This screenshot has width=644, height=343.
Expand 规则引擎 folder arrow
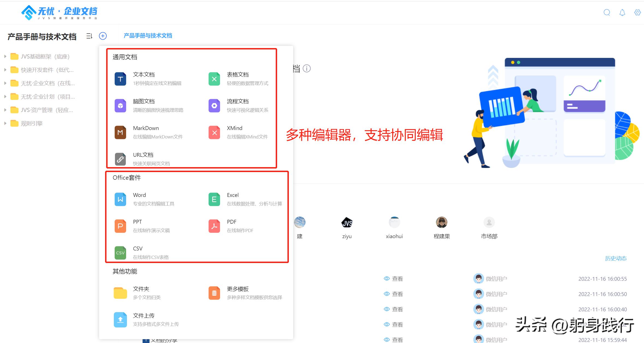click(5, 123)
